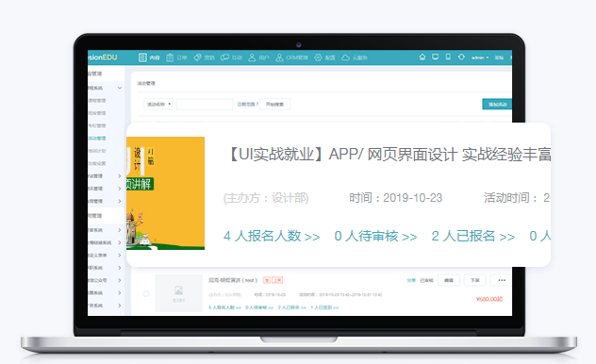Open the home icon in top bar
This screenshot has width=596, height=364.
[x=422, y=57]
